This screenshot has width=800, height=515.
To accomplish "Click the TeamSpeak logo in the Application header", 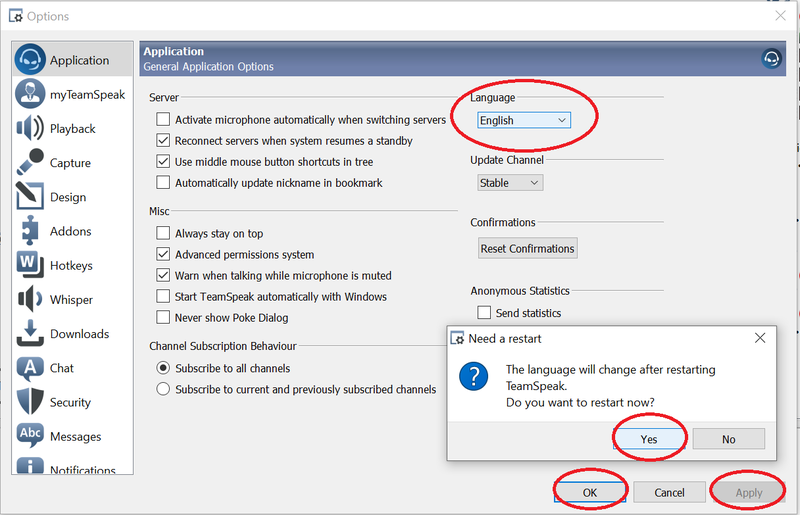I will tap(771, 59).
